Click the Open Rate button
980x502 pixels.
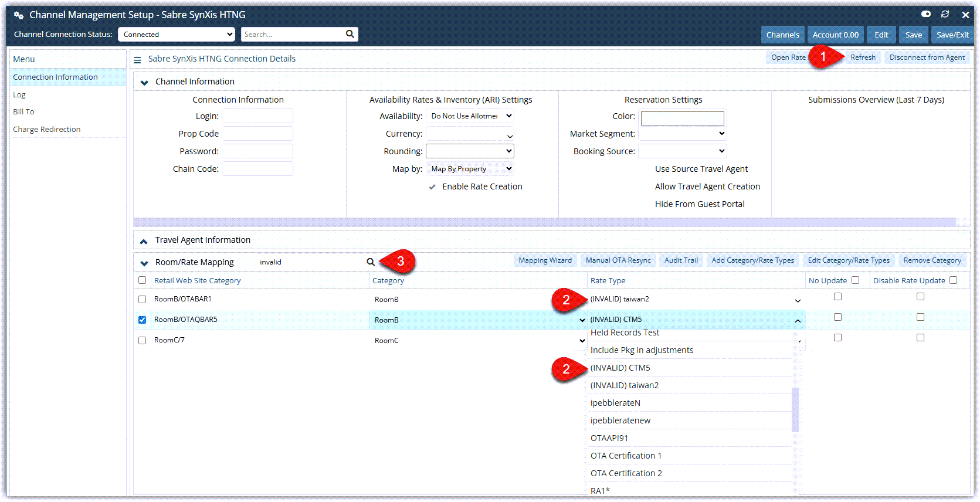(788, 57)
